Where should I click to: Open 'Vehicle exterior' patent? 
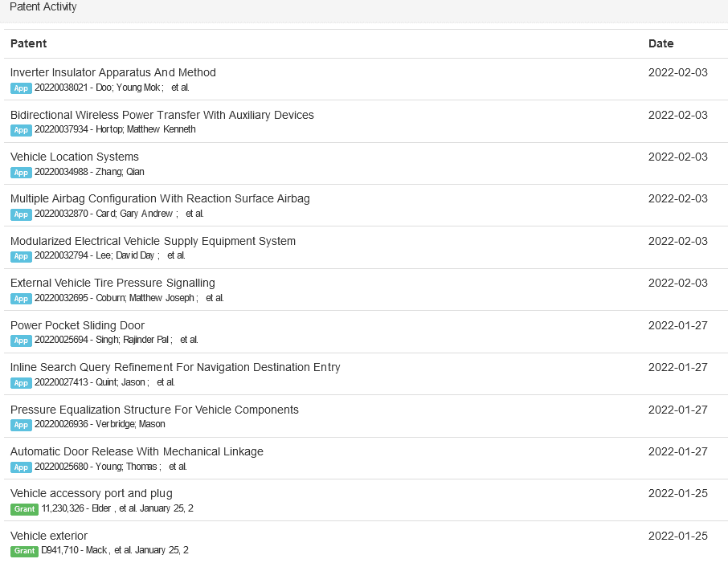click(x=49, y=536)
